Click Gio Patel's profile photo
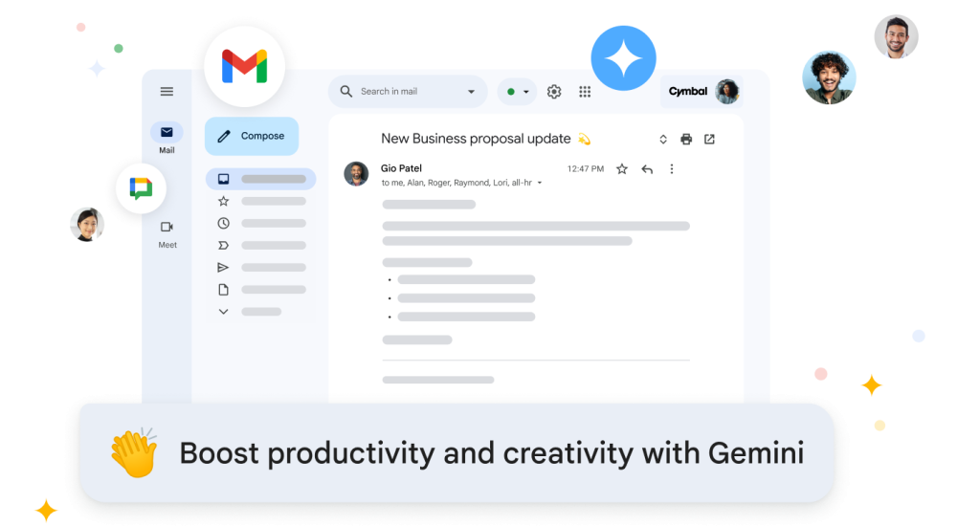The width and height of the screenshot is (980, 526). [x=356, y=174]
